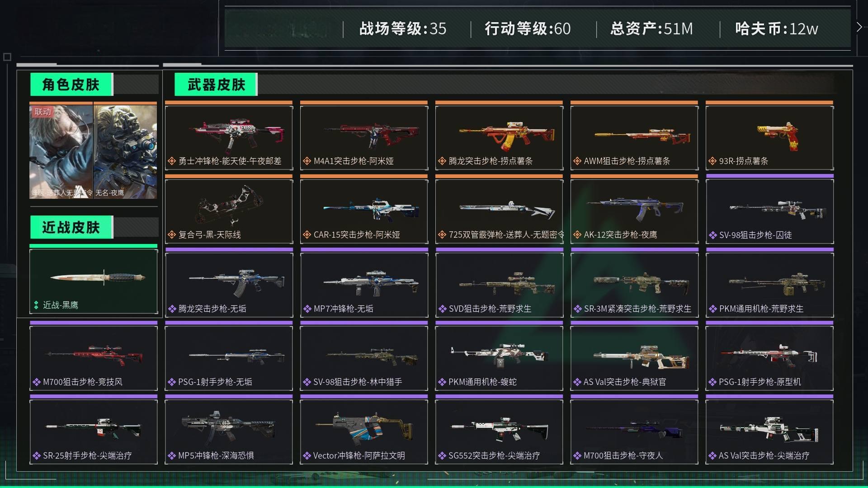Toggle the small square box at top left
The image size is (868, 488).
tap(7, 57)
